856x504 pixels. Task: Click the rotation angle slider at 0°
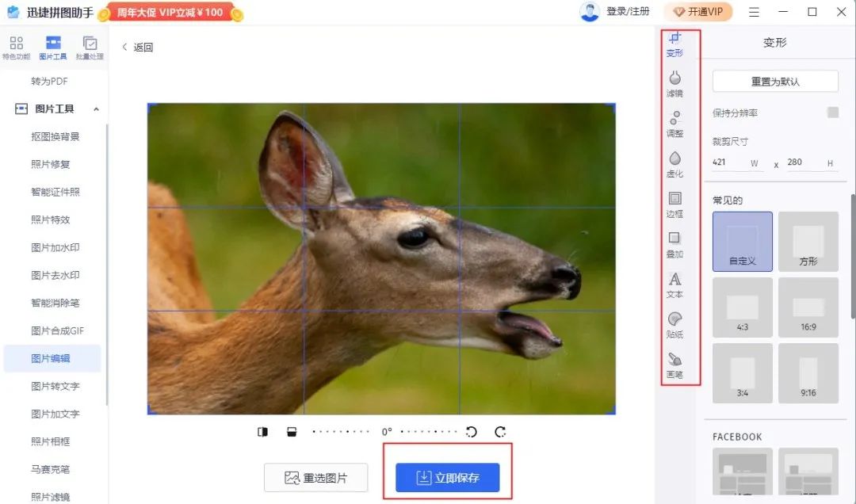(x=387, y=432)
